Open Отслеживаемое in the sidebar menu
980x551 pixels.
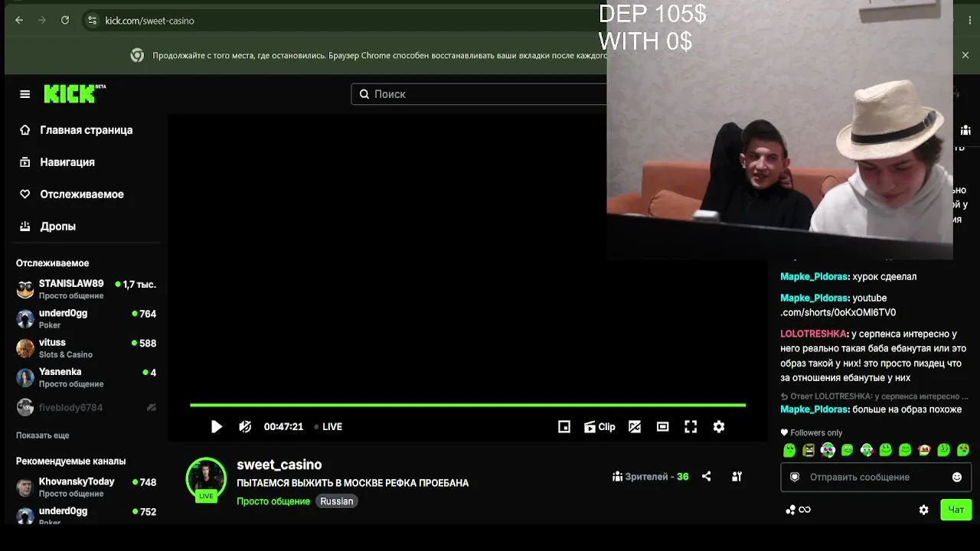(72, 194)
